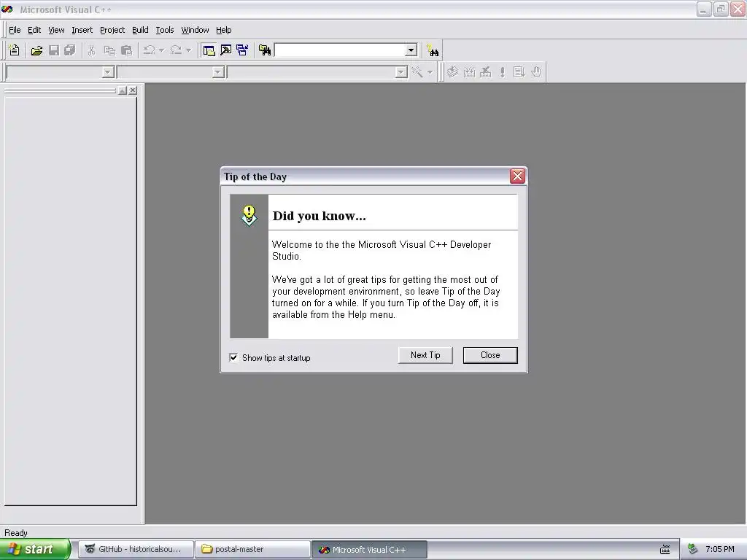Open the Tools menu

[165, 30]
